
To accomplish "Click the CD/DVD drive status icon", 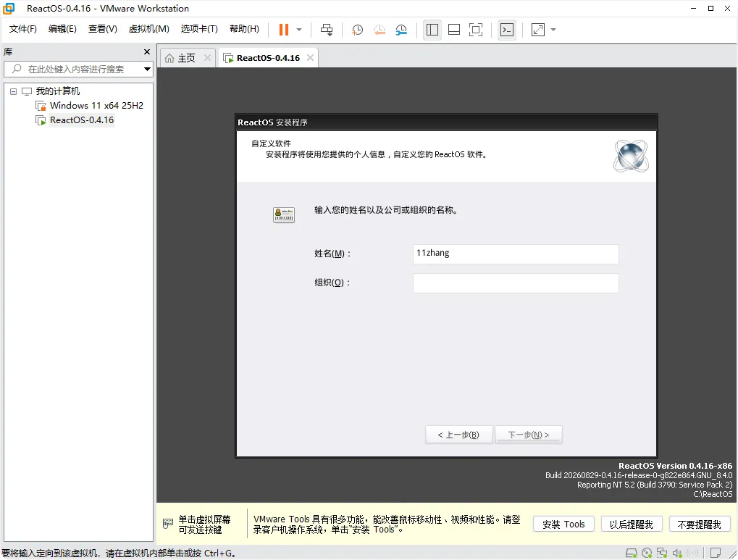I will pos(647,553).
